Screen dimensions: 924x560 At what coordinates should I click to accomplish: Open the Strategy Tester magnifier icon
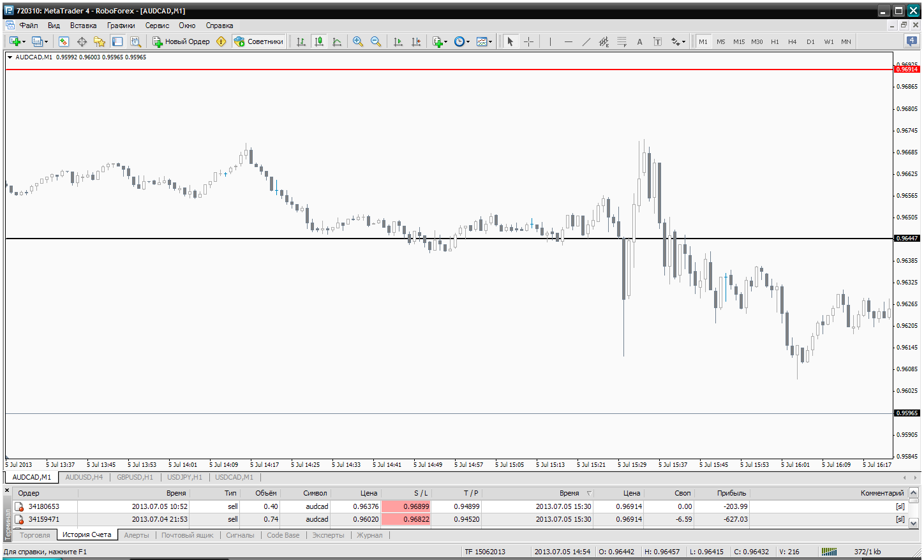point(135,41)
